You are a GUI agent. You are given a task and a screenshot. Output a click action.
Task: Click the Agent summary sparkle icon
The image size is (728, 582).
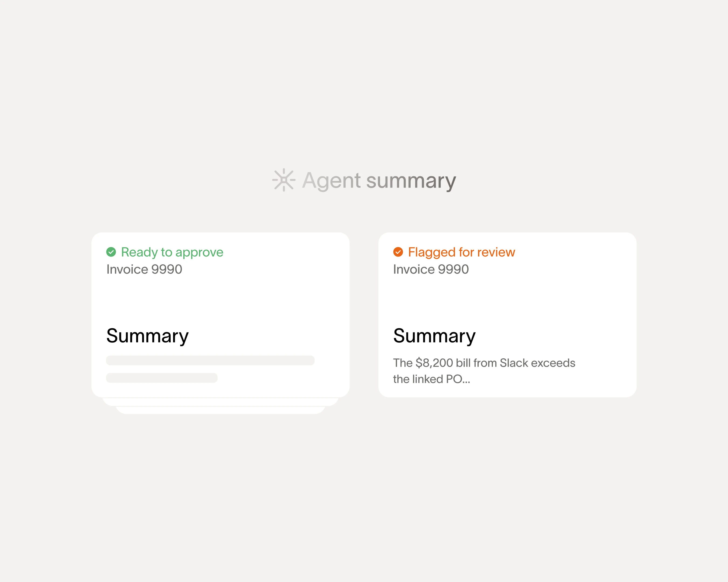click(284, 180)
